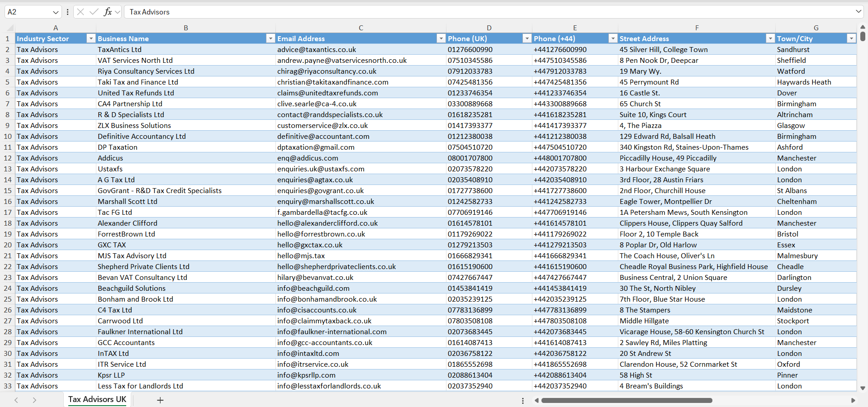
Task: Click the previous sheet navigation arrow
Action: (16, 400)
